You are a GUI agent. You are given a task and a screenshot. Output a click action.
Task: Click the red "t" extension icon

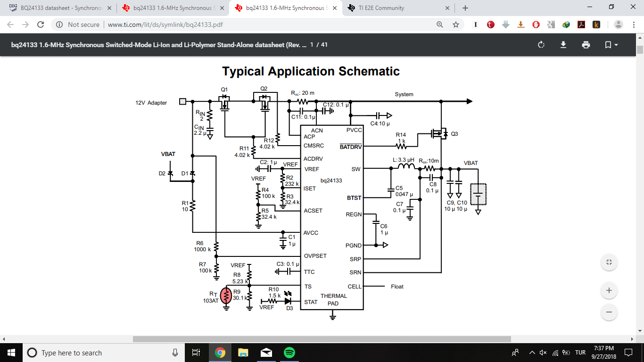tap(491, 25)
